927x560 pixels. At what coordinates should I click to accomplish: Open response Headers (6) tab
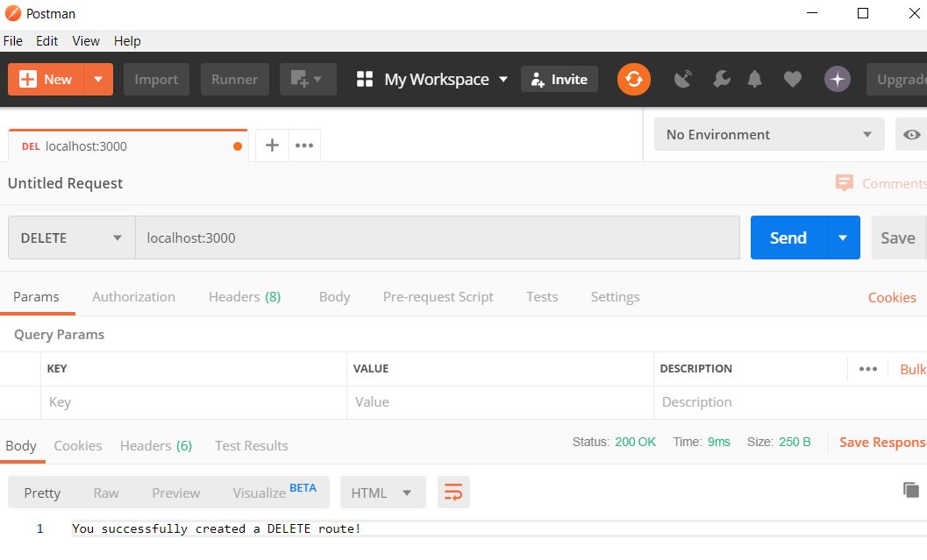tap(156, 445)
